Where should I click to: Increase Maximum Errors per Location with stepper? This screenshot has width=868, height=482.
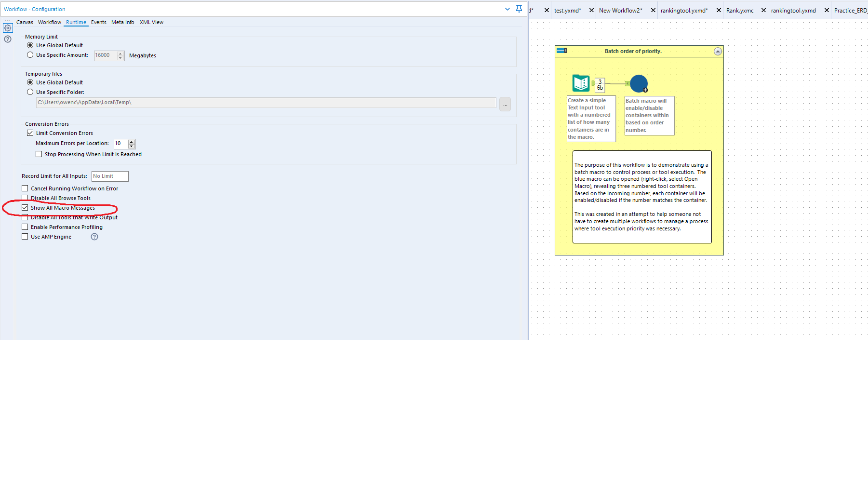pyautogui.click(x=131, y=141)
